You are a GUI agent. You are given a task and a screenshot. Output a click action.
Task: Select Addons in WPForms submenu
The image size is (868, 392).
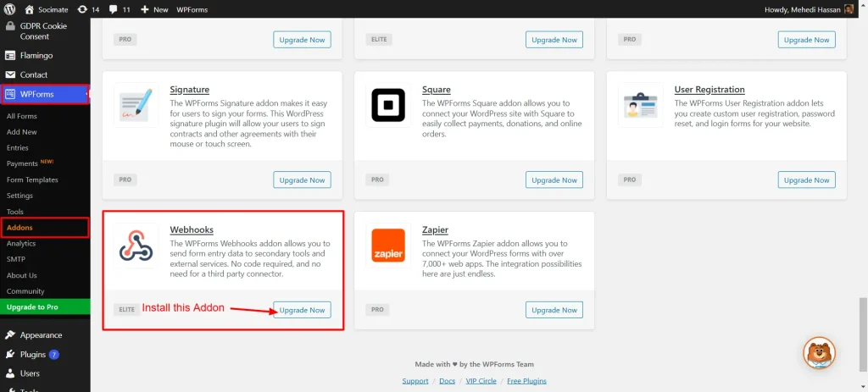(x=20, y=228)
